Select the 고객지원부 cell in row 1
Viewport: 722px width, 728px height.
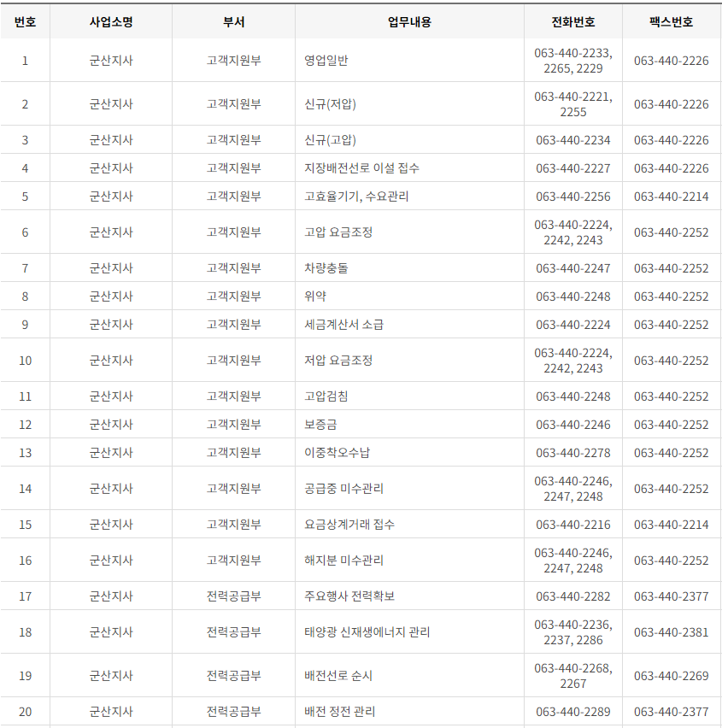[234, 61]
